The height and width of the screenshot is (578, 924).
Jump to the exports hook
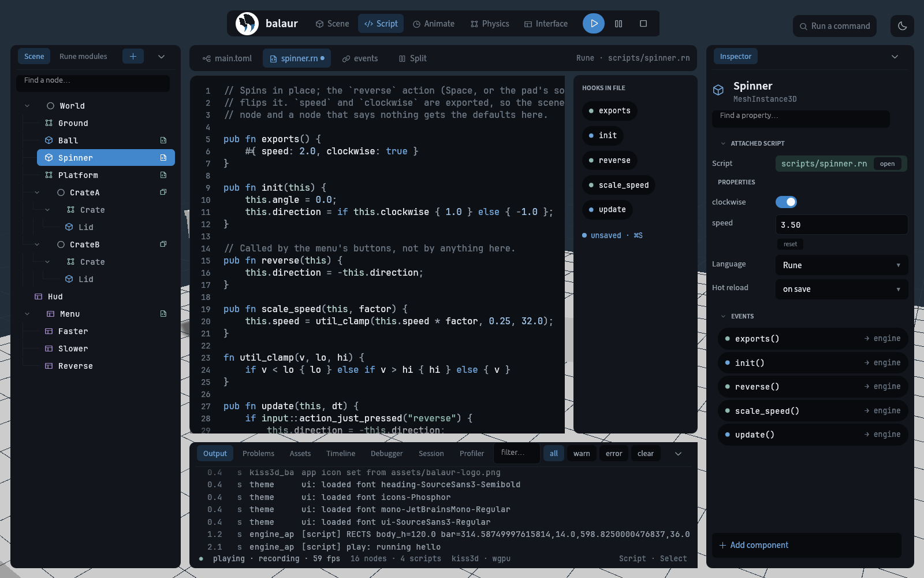[x=609, y=110]
